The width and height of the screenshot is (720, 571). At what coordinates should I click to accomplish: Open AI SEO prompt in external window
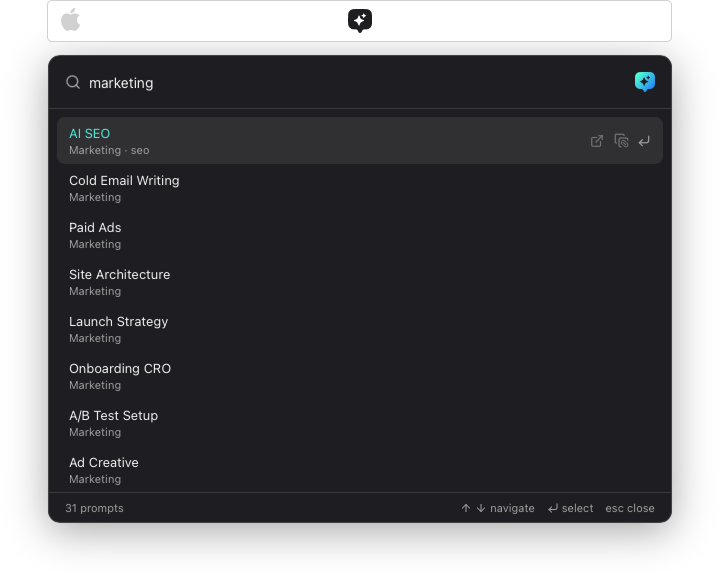597,141
